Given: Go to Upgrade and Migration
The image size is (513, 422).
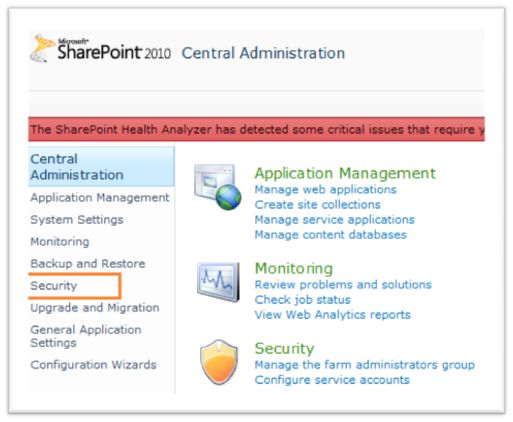Looking at the screenshot, I should (x=95, y=308).
